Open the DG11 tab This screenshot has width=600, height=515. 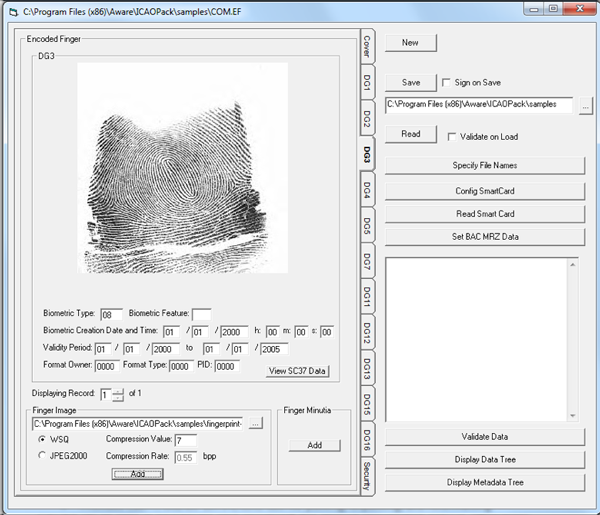(x=367, y=297)
